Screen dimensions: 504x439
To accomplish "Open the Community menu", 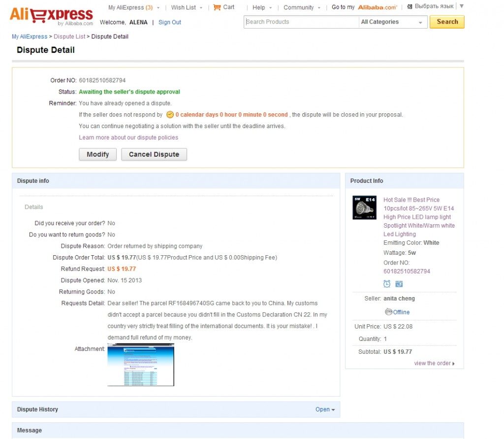I will (302, 7).
